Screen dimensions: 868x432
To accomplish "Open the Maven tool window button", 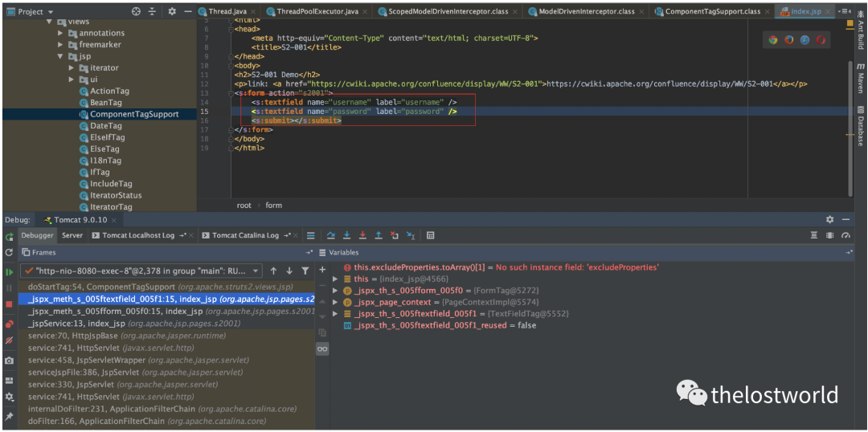I will (x=860, y=79).
